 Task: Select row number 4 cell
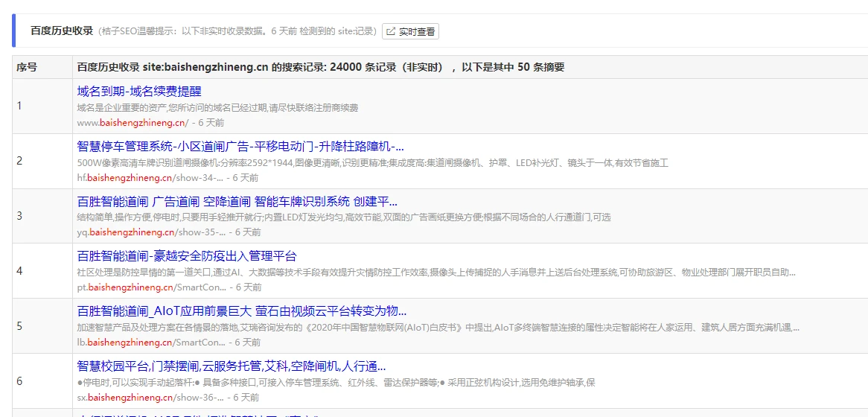tap(19, 271)
